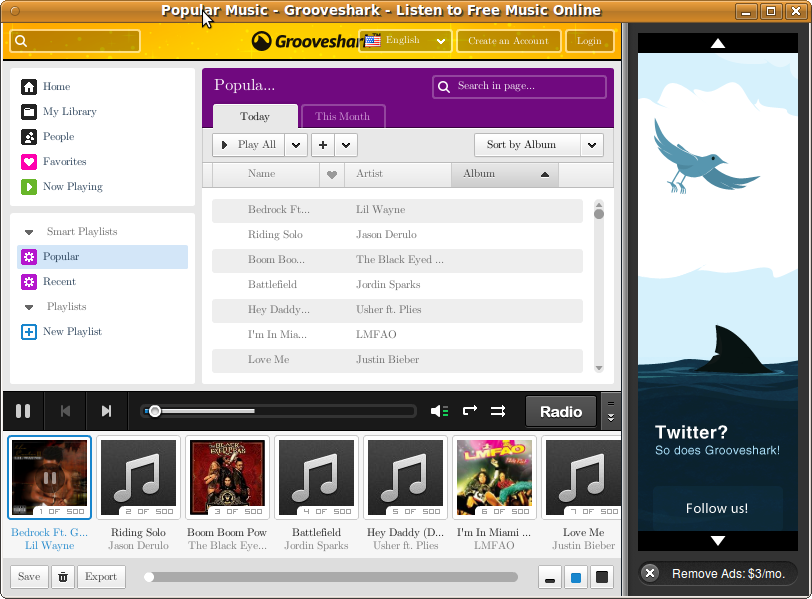812x599 pixels.
Task: Select the Bedrock Ft... song row
Action: (x=397, y=210)
